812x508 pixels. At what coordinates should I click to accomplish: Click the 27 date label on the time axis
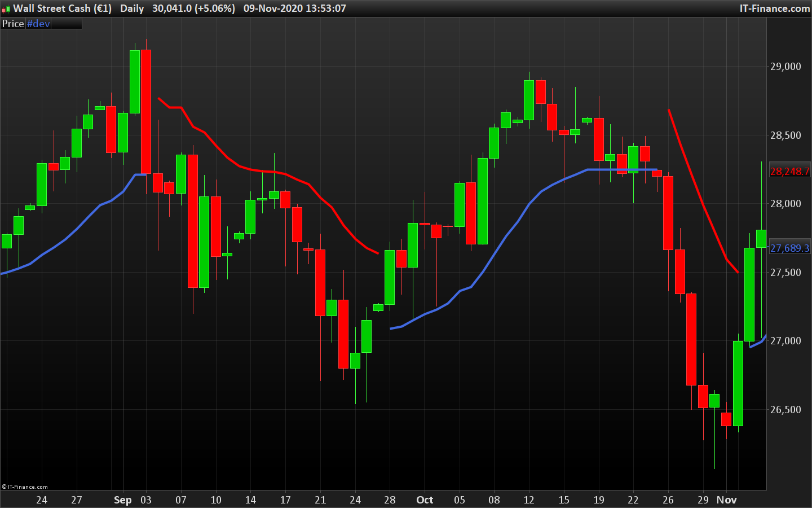[76, 500]
